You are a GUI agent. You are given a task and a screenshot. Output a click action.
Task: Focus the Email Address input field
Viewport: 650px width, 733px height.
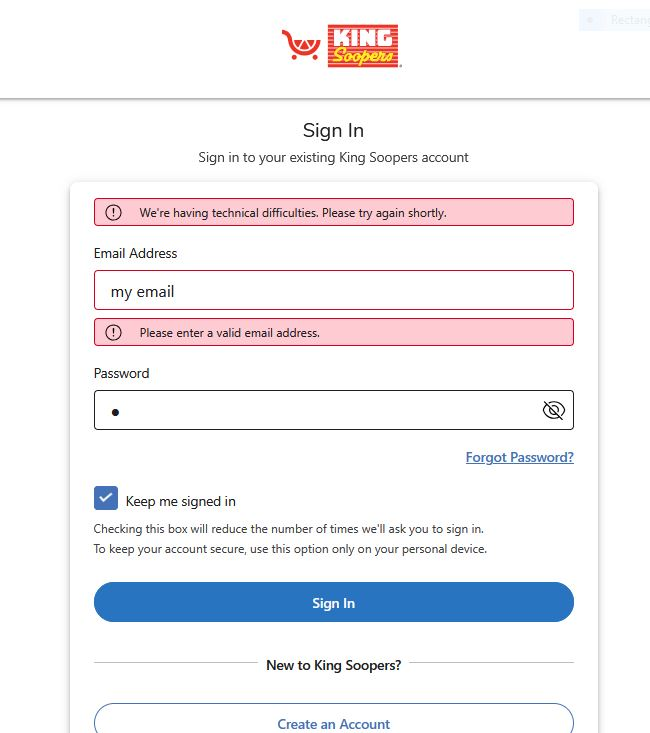pos(333,291)
